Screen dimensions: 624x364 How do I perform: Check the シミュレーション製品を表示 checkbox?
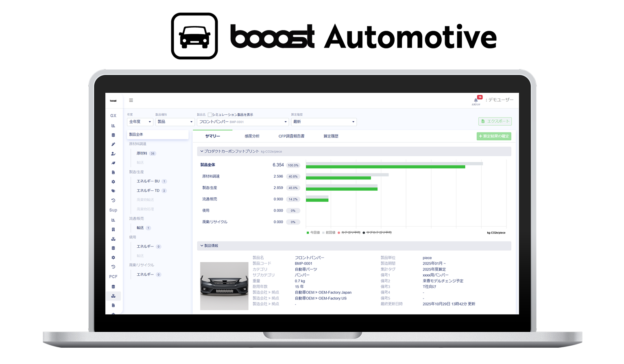click(x=211, y=114)
